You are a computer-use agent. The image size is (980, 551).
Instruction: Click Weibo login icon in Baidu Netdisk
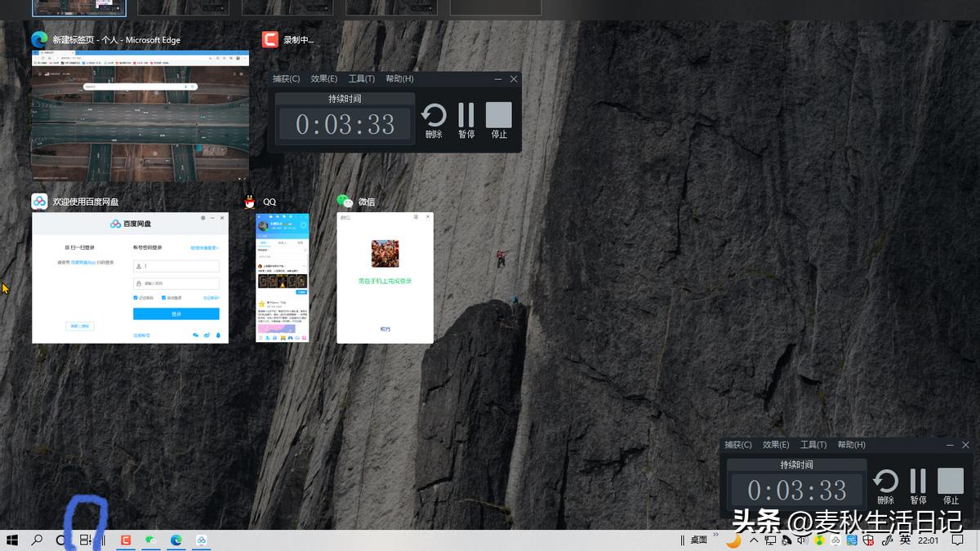point(207,335)
